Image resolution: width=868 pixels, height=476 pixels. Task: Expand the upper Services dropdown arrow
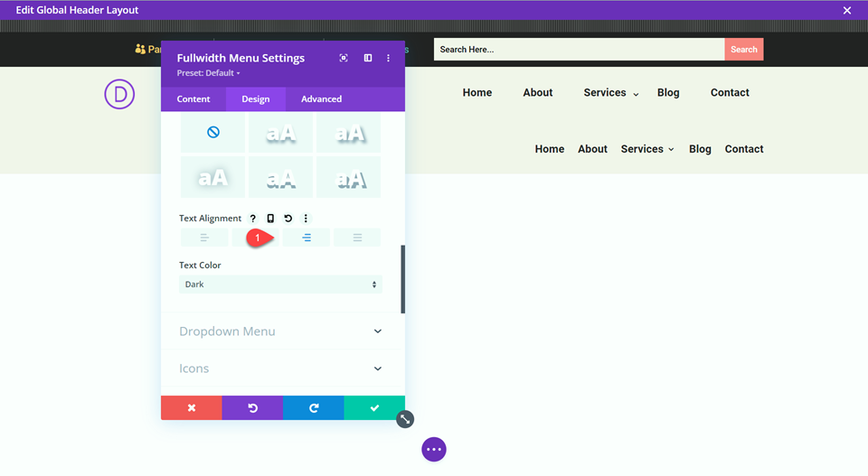point(636,95)
